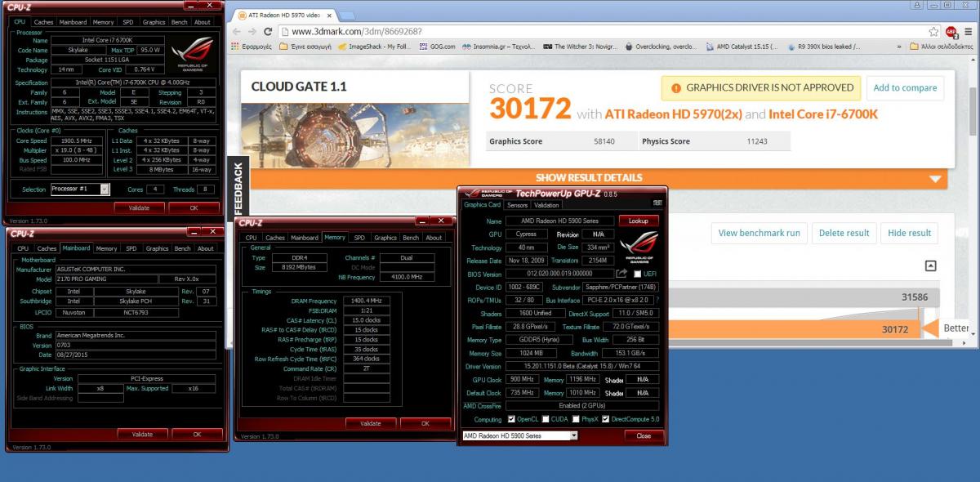Click the collapse arrow icon below Hide result
The width and height of the screenshot is (980, 482).
coord(930,266)
